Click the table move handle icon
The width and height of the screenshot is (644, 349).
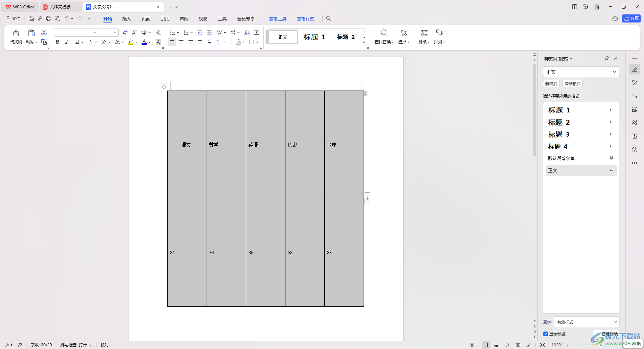coord(164,87)
